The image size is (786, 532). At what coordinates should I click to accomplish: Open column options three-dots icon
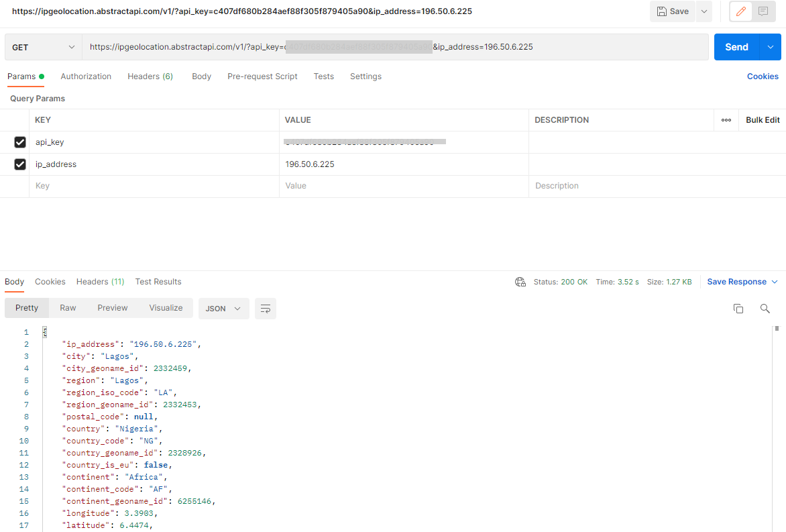(726, 120)
